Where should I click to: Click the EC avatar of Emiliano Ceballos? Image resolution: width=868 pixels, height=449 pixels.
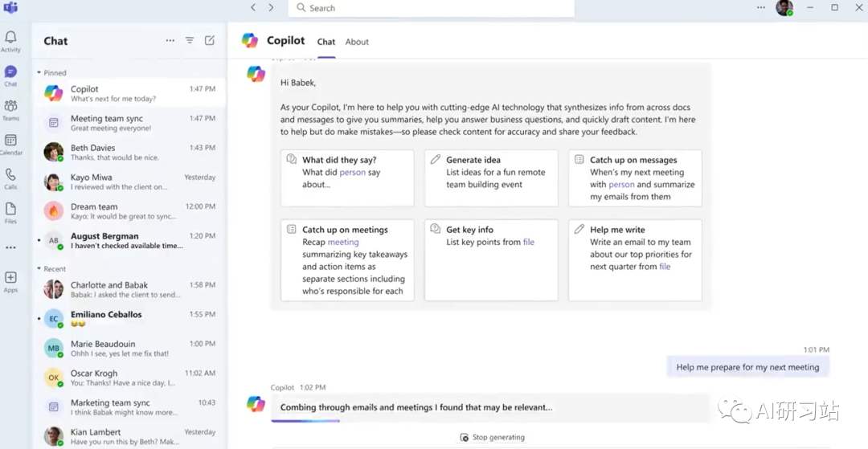[54, 319]
